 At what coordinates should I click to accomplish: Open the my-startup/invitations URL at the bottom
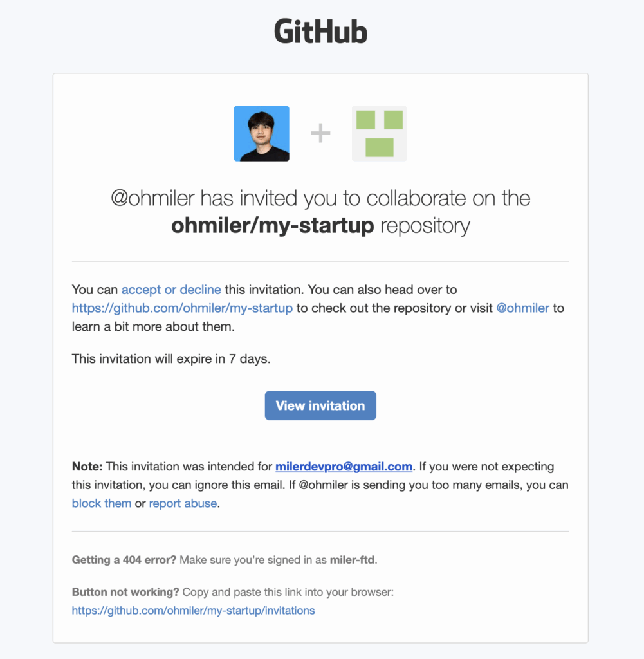click(x=193, y=610)
